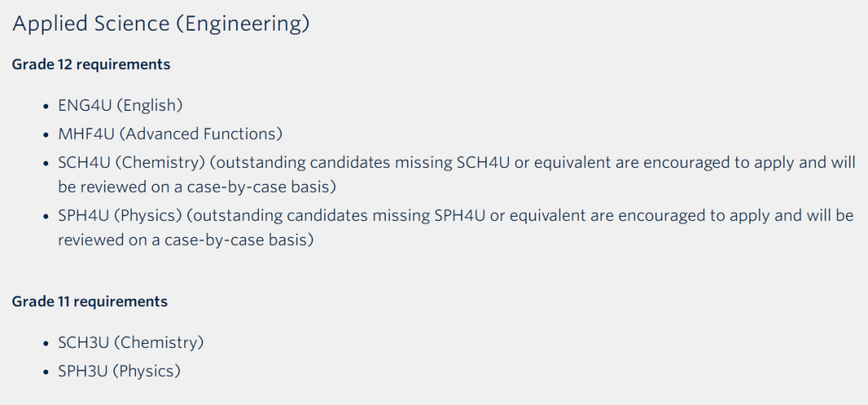The width and height of the screenshot is (868, 405).
Task: Click the SCH3U (Chemistry) list item
Action: [131, 342]
